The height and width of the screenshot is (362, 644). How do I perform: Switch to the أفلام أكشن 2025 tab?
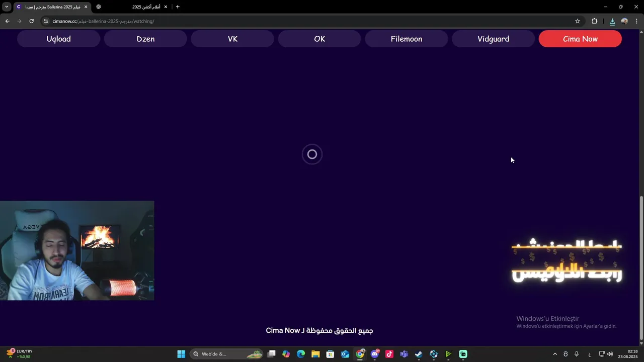132,7
